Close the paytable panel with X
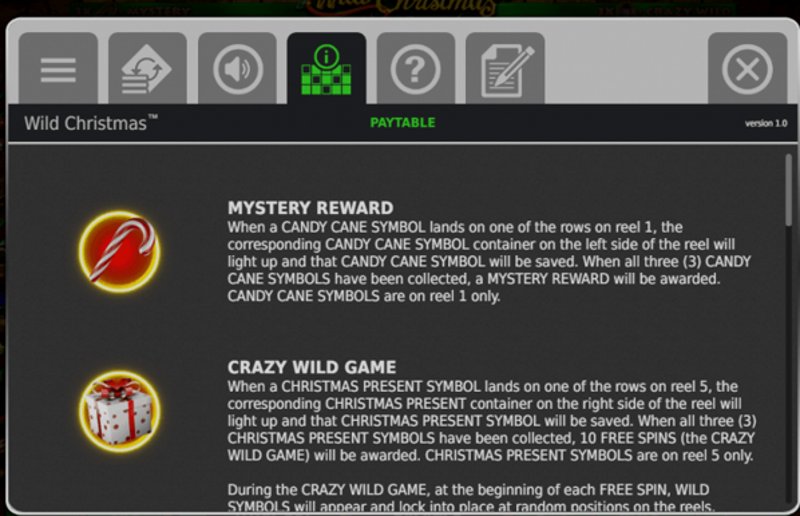 (x=747, y=69)
